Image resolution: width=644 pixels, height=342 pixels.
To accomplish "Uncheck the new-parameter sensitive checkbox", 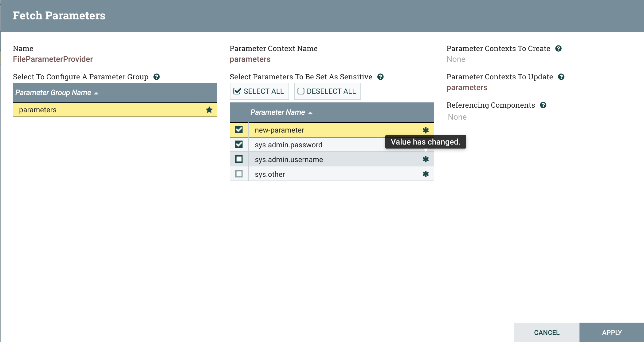I will (x=239, y=130).
